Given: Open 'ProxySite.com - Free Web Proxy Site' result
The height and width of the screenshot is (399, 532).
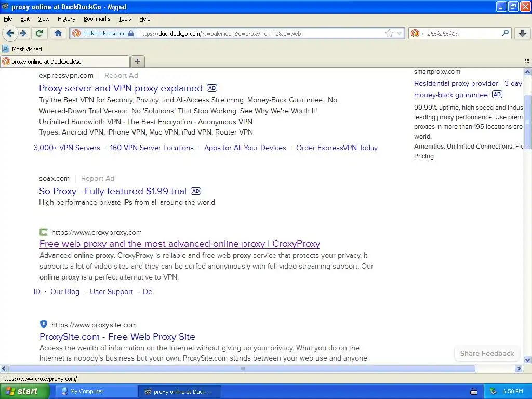Looking at the screenshot, I should (x=117, y=337).
